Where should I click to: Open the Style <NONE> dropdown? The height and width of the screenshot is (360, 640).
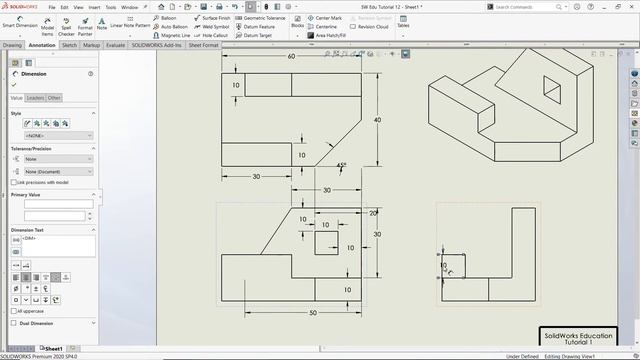pos(59,136)
